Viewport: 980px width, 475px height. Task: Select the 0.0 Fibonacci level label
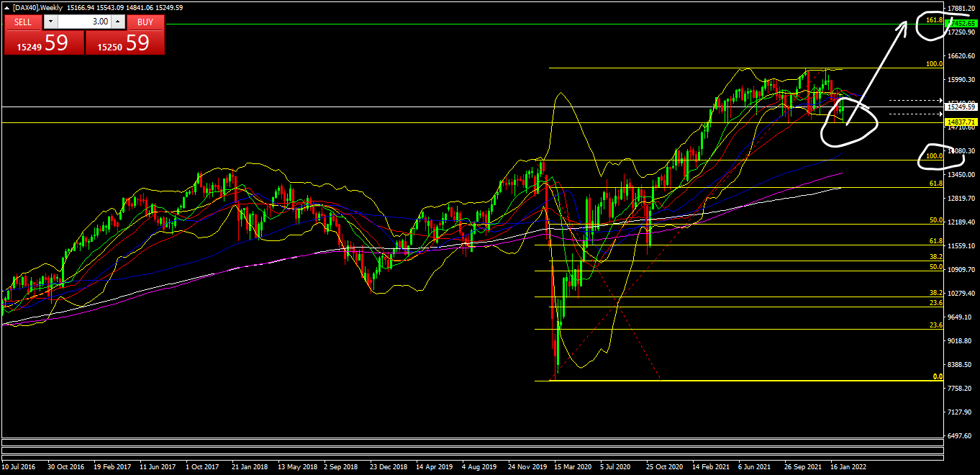937,376
